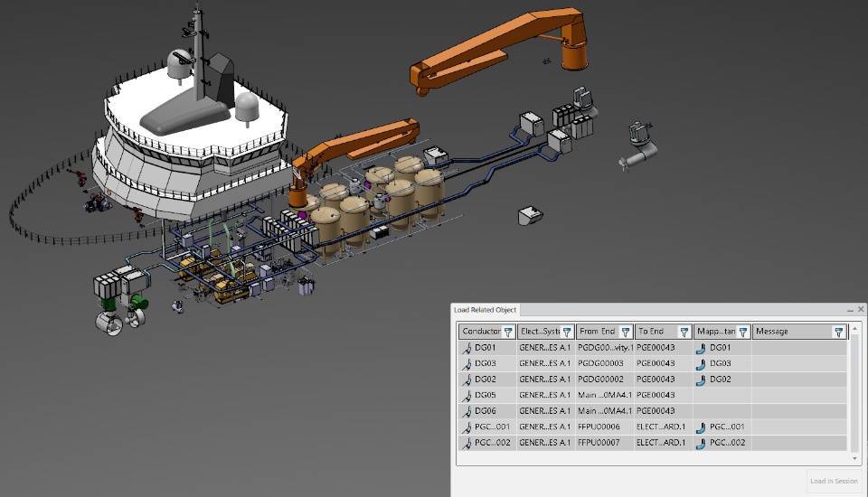Select To End cell PGE00043 of DG03 row

[656, 363]
